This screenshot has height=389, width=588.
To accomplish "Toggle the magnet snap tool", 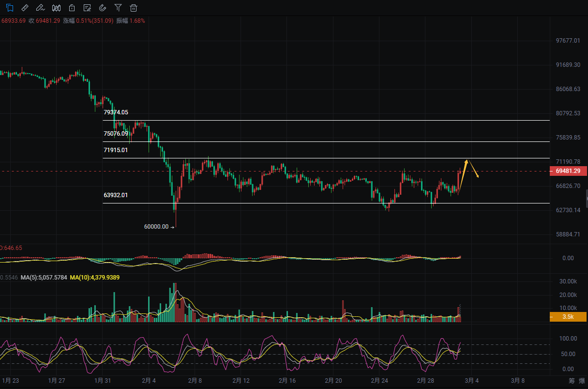I will [103, 8].
